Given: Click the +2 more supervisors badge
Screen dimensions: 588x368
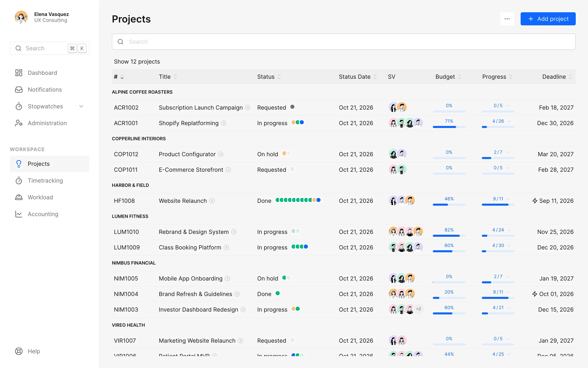Looking at the screenshot, I should pos(418,309).
